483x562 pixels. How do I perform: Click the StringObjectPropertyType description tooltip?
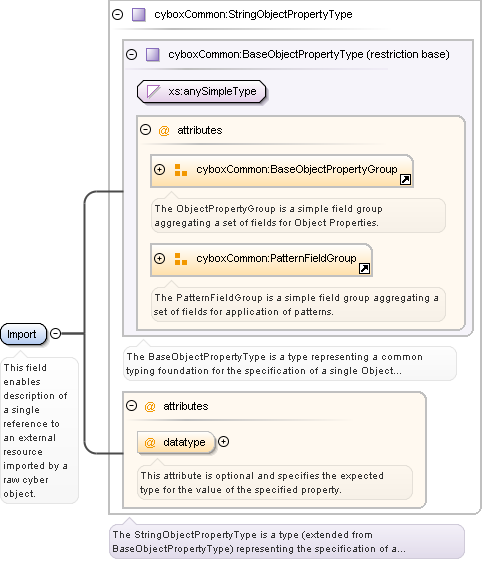[287, 541]
